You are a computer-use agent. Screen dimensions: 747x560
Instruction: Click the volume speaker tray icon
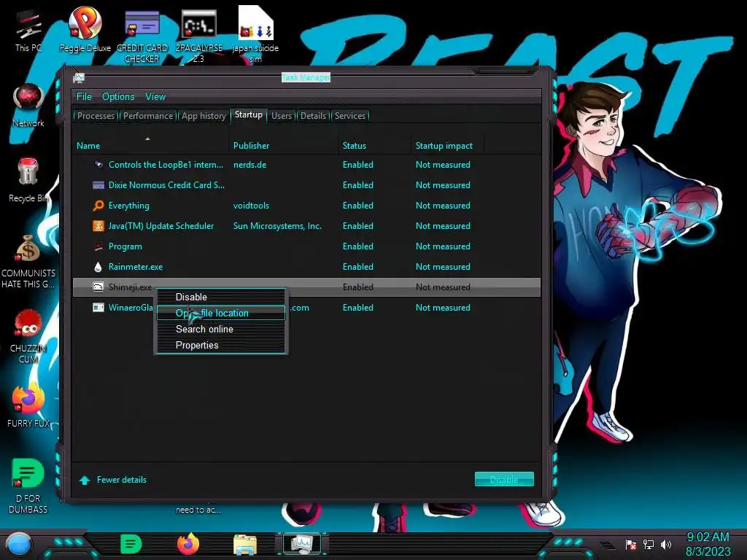[x=666, y=544]
